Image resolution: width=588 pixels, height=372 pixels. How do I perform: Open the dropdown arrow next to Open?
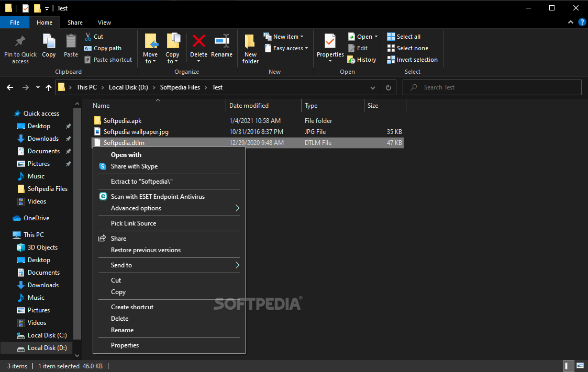[376, 36]
